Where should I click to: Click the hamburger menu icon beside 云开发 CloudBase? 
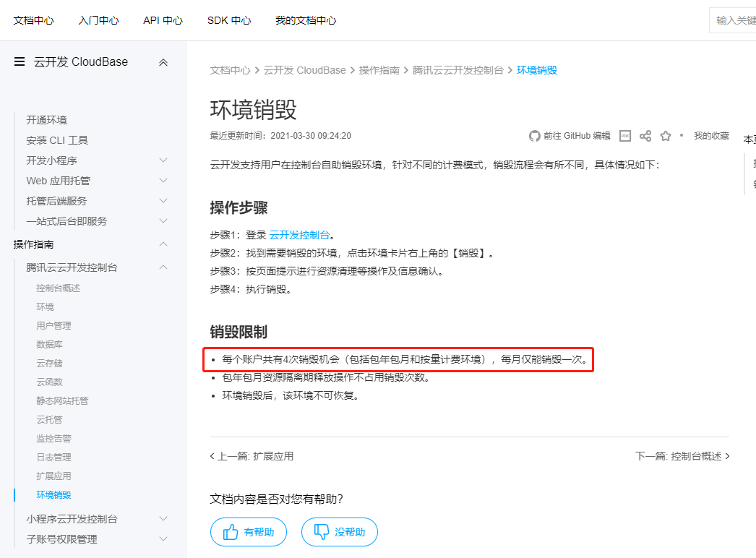pos(20,61)
